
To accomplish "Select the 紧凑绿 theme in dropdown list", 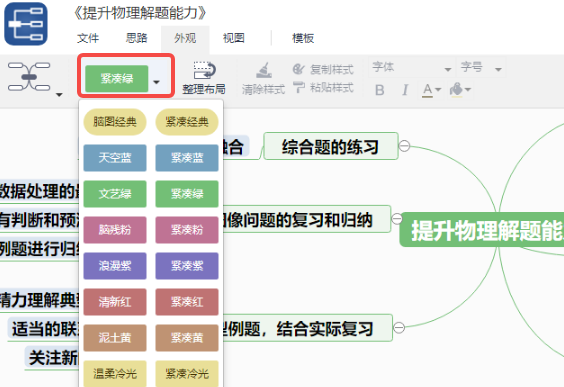I will tap(187, 194).
